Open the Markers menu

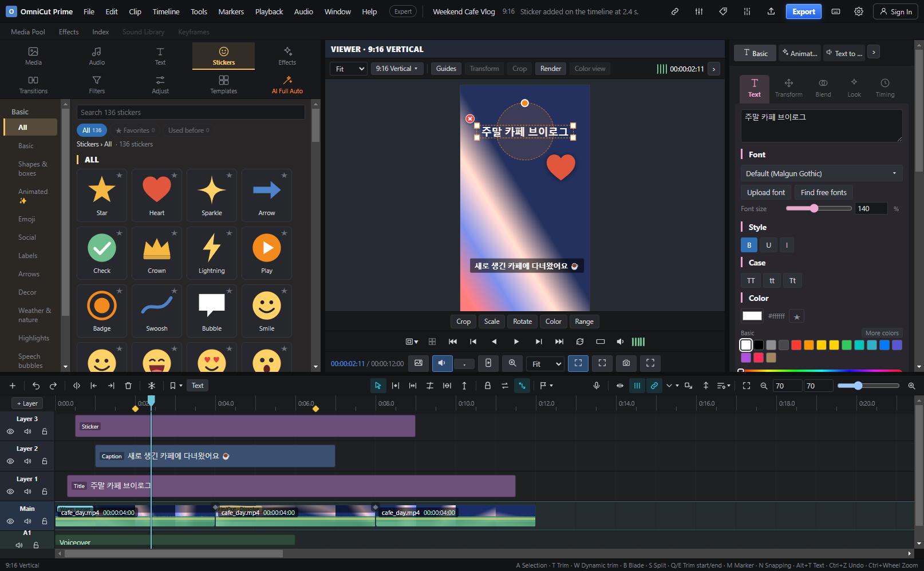coord(231,11)
